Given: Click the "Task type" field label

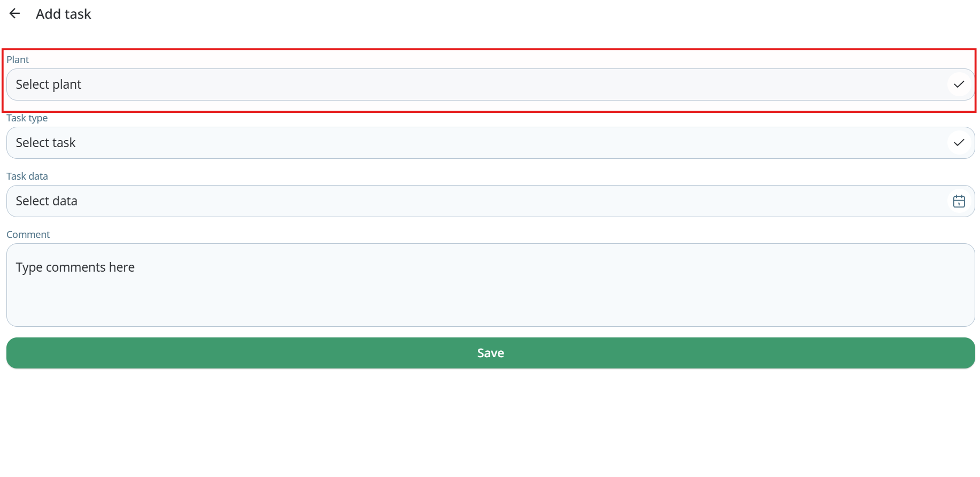Looking at the screenshot, I should pyautogui.click(x=27, y=118).
